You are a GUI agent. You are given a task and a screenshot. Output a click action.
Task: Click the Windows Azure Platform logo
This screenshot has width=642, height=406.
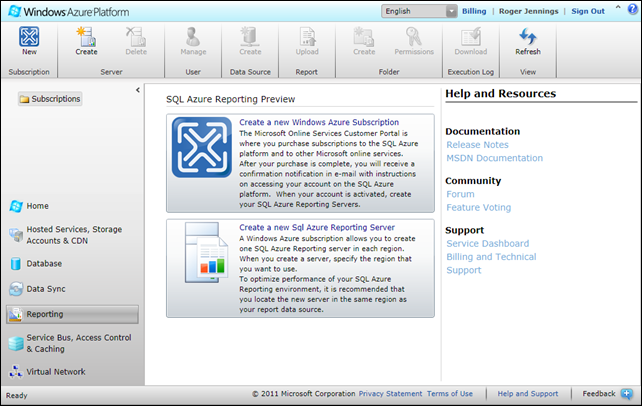[x=69, y=11]
